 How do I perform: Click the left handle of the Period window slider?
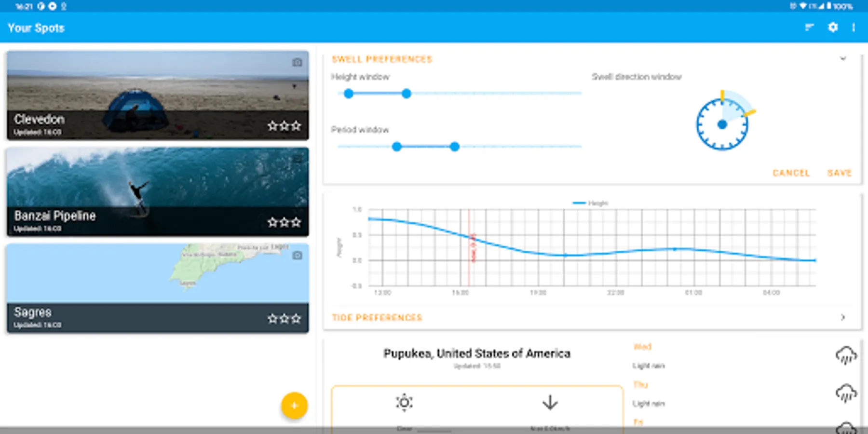pos(397,147)
